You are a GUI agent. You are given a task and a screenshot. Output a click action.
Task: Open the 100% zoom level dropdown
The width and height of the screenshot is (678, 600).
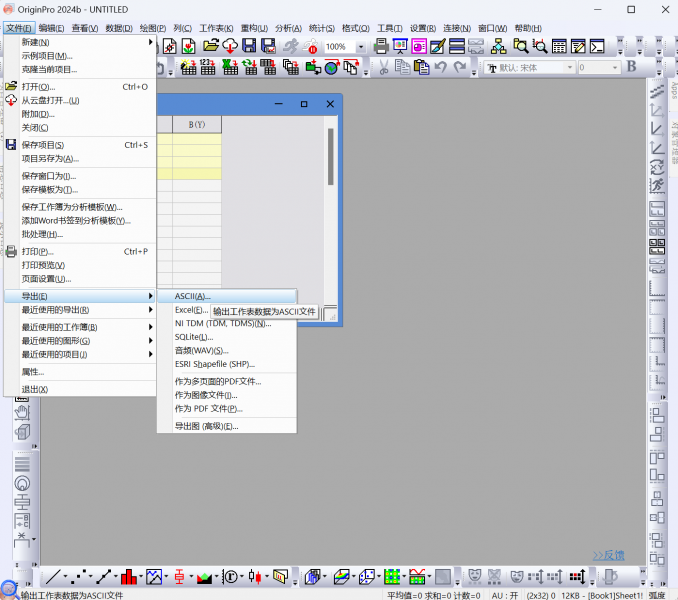pyautogui.click(x=361, y=47)
